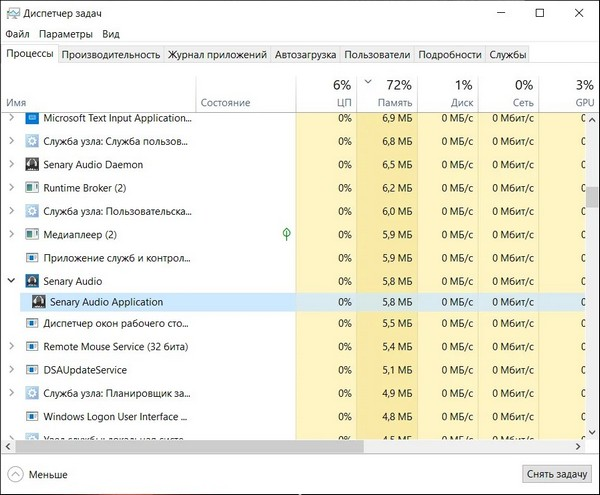The width and height of the screenshot is (600, 495).
Task: Click the Runtime Broker process icon
Action: click(31, 187)
